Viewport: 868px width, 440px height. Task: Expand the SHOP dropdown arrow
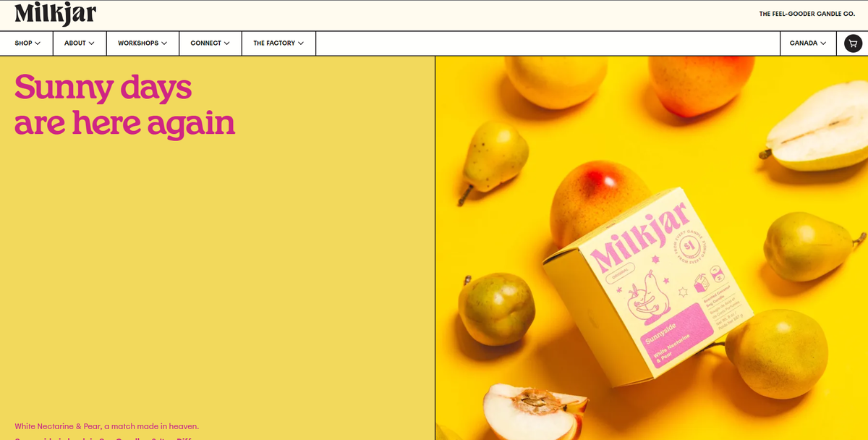coord(37,43)
